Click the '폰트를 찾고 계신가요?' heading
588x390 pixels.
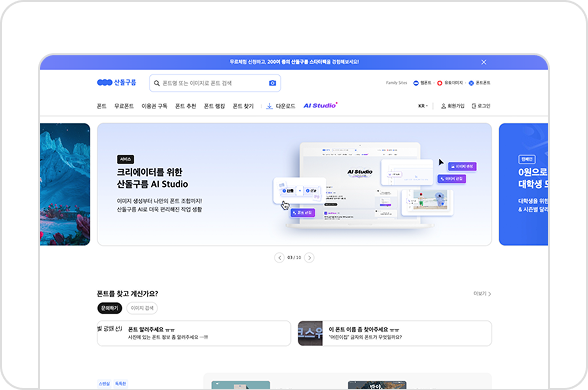(128, 294)
